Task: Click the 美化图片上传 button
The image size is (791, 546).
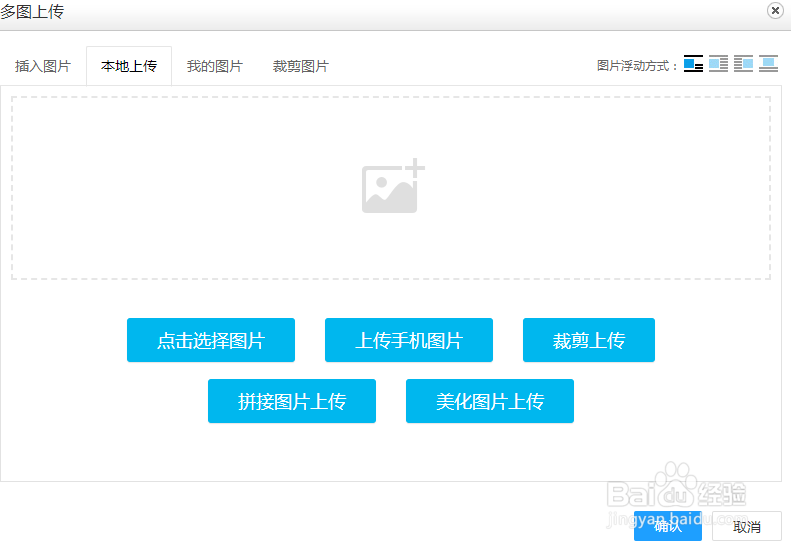Action: 490,401
